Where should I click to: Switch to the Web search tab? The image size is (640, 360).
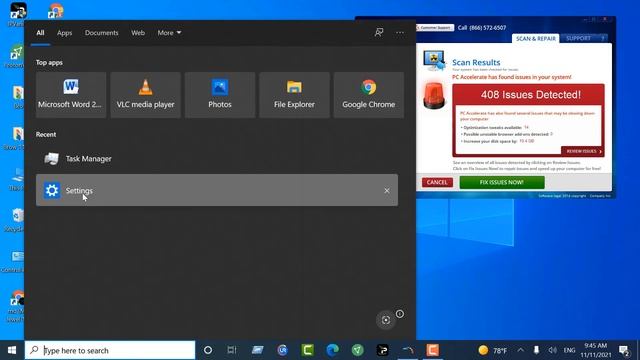(x=138, y=33)
